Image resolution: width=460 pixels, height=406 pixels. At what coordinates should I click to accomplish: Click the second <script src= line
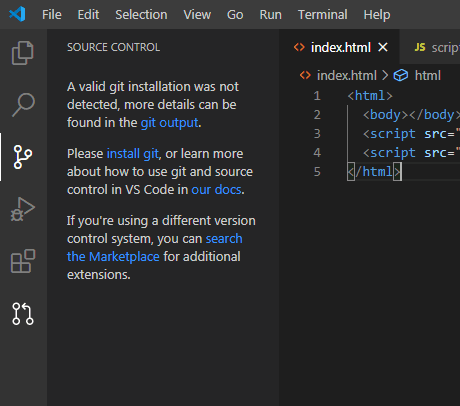411,153
